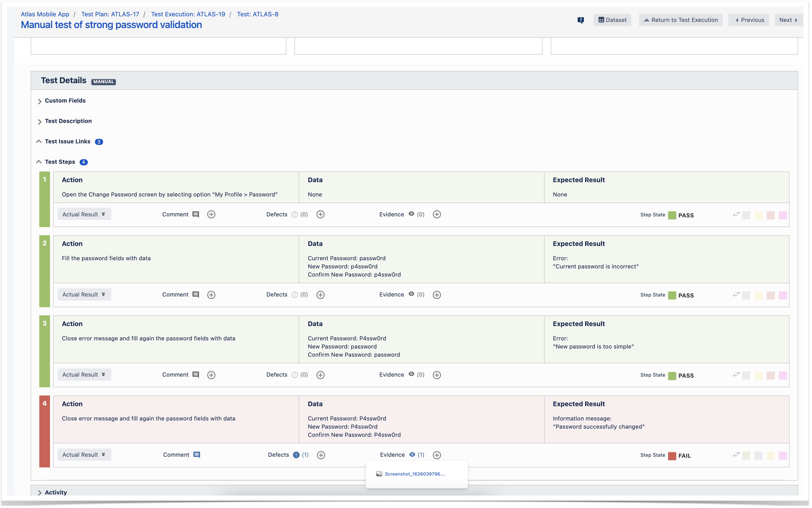Add a defect with plus icon in step 2
The image size is (812, 508).
[321, 295]
